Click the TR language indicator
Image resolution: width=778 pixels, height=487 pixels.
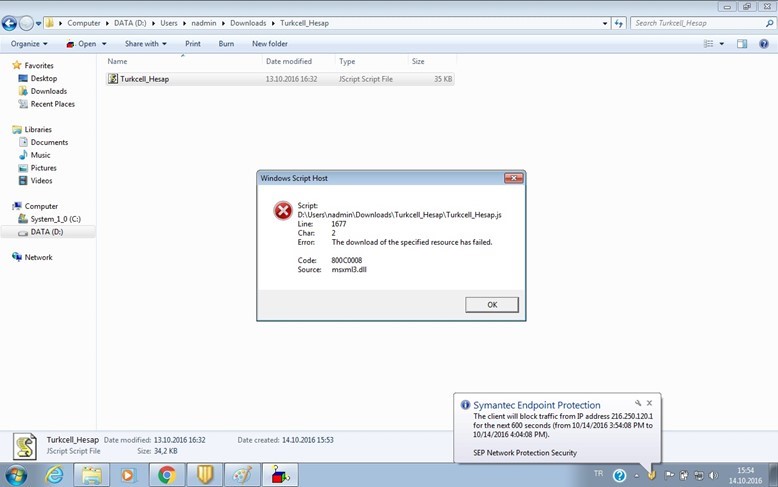pyautogui.click(x=598, y=474)
